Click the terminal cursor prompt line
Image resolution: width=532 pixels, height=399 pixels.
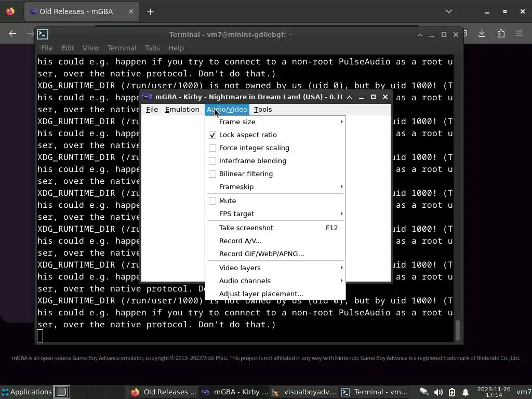[x=40, y=336]
